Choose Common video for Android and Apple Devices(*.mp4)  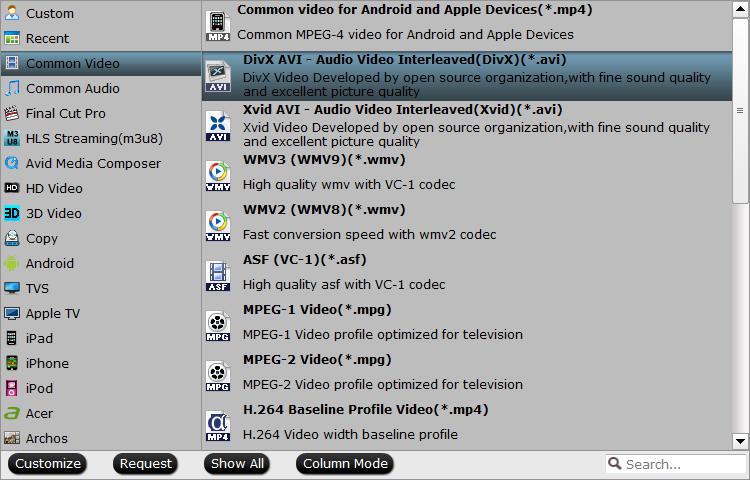tap(467, 26)
